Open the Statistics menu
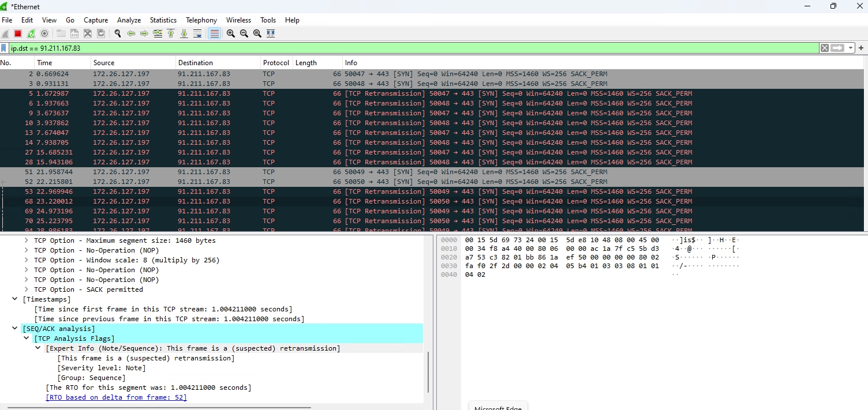This screenshot has width=868, height=410. pos(163,20)
